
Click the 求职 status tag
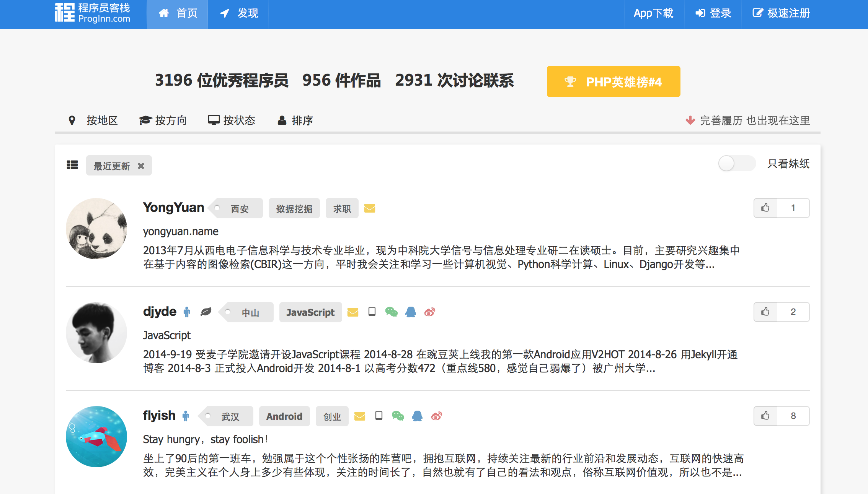[x=342, y=208]
